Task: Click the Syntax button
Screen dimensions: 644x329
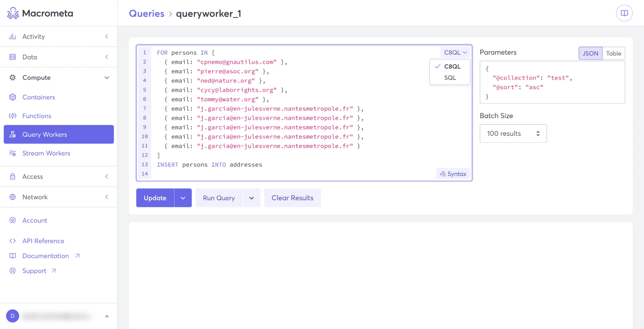Action: 453,174
